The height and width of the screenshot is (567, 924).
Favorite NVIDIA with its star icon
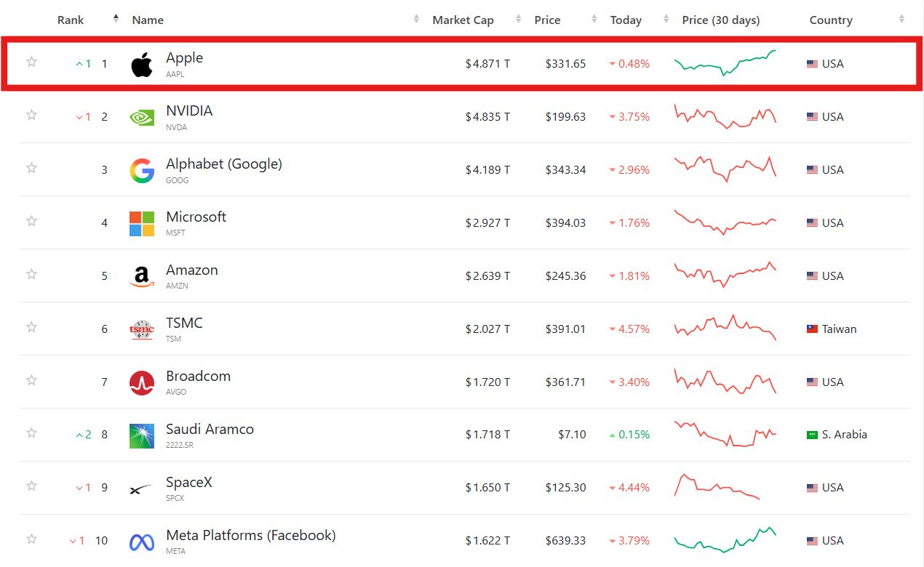pos(31,115)
